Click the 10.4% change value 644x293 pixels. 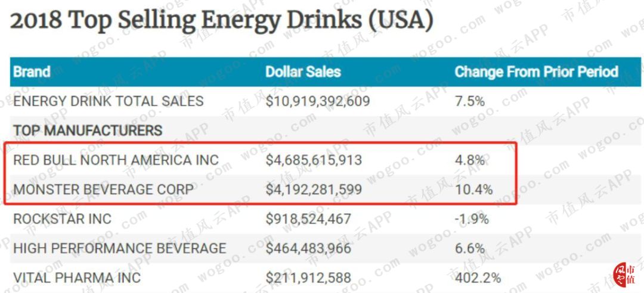pyautogui.click(x=473, y=189)
